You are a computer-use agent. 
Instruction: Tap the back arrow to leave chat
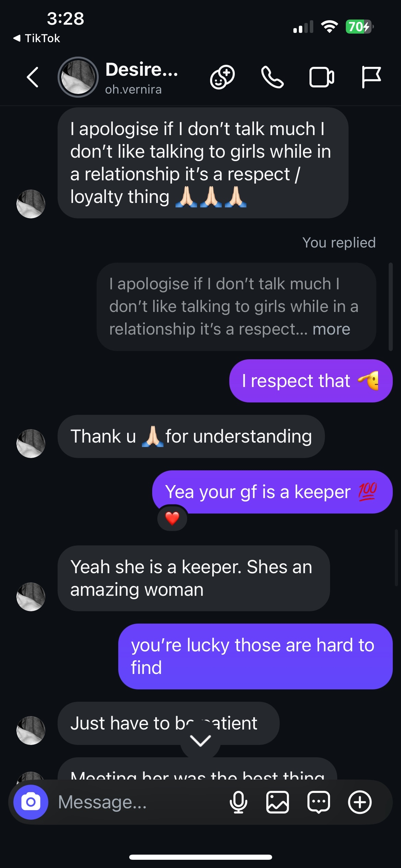(x=33, y=77)
